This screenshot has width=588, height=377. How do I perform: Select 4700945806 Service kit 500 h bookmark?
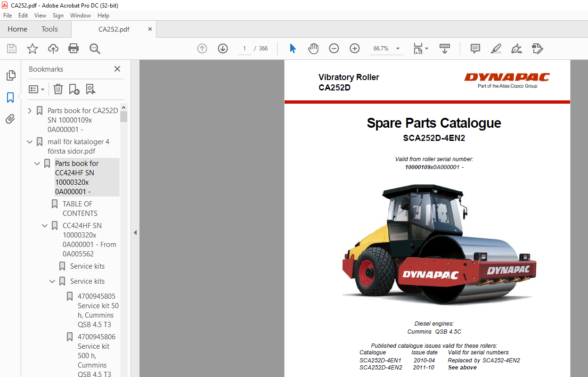[x=97, y=355]
